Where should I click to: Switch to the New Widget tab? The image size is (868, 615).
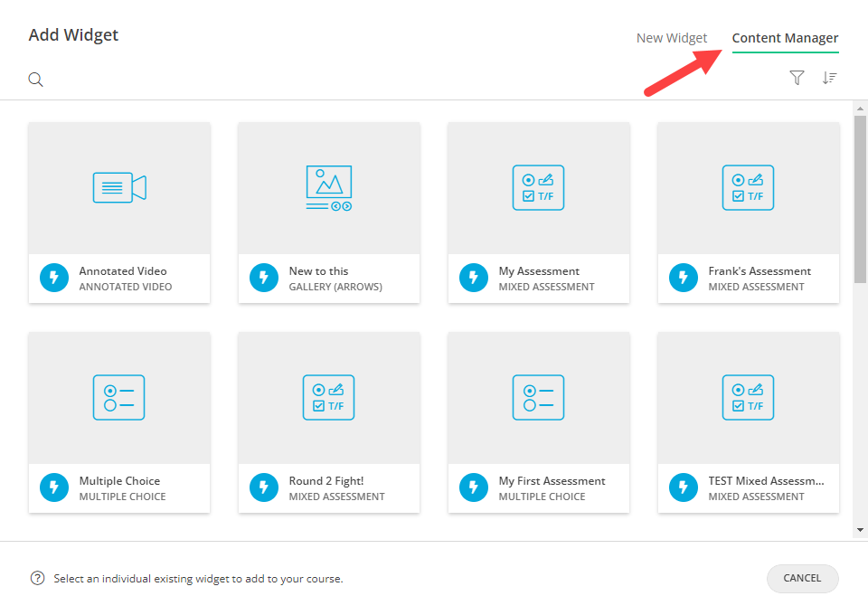pyautogui.click(x=672, y=37)
